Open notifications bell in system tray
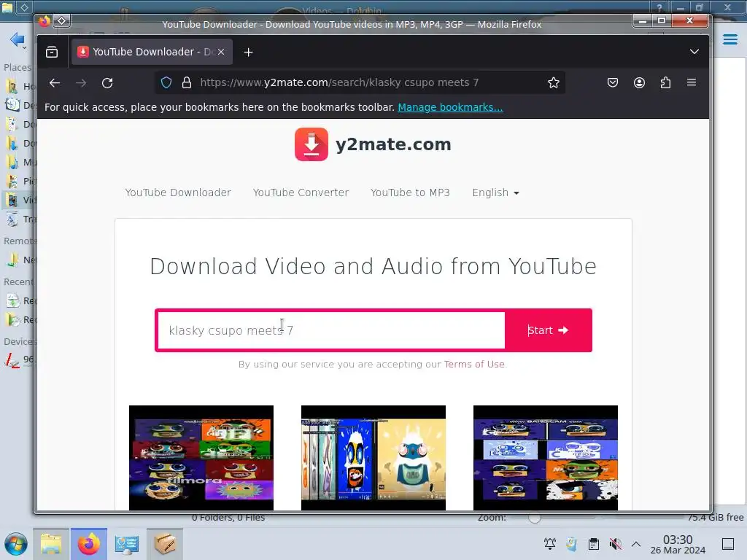 point(550,544)
